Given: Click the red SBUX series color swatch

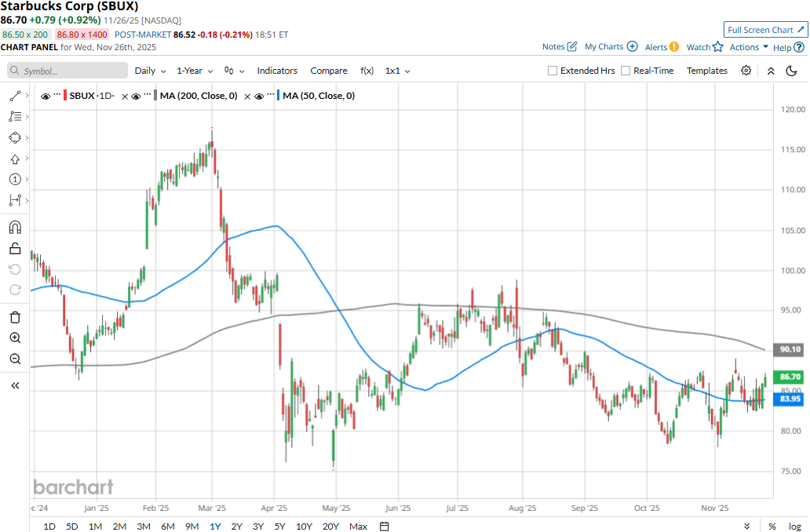Looking at the screenshot, I should [65, 96].
